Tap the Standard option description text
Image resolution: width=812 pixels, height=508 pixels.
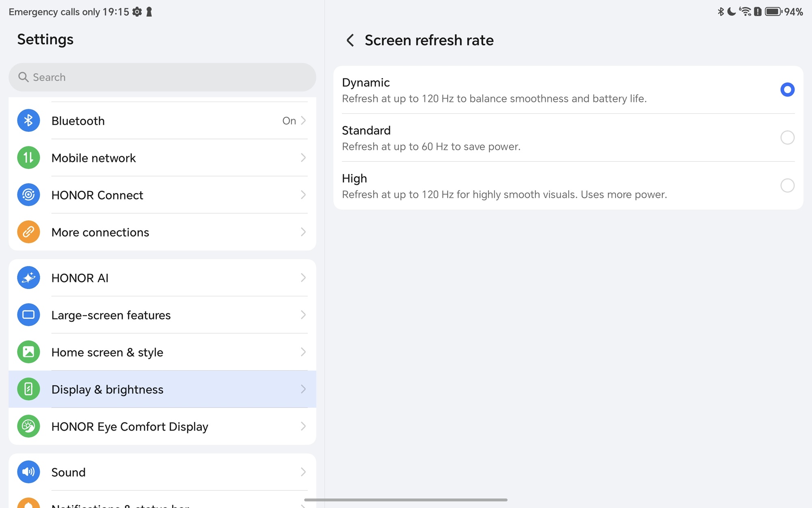click(x=431, y=147)
